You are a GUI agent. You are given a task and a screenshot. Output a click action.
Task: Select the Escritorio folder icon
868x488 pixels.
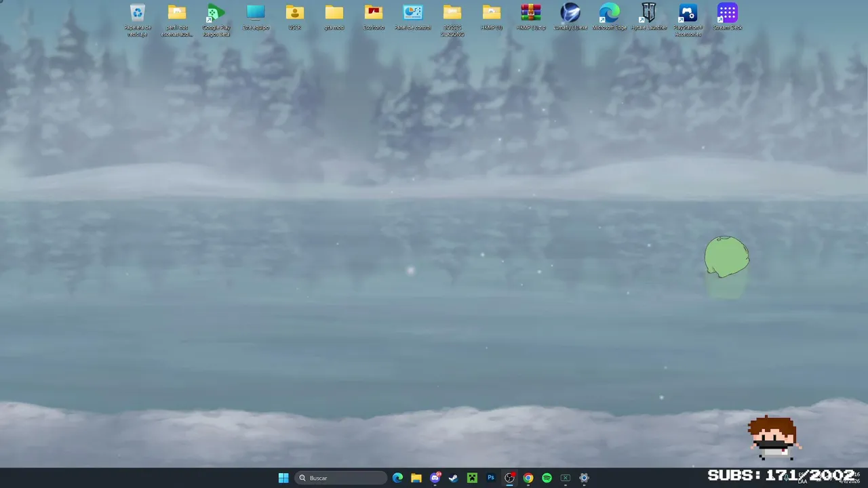coord(374,18)
